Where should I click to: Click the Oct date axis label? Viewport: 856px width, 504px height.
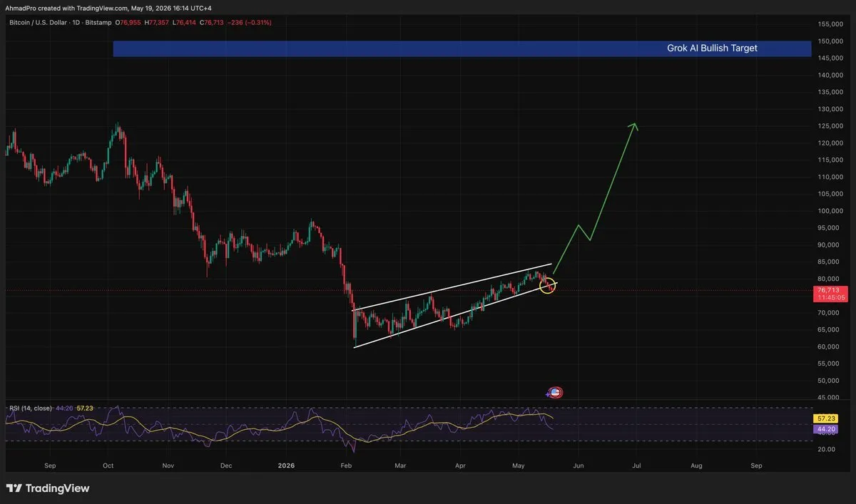coord(108,466)
